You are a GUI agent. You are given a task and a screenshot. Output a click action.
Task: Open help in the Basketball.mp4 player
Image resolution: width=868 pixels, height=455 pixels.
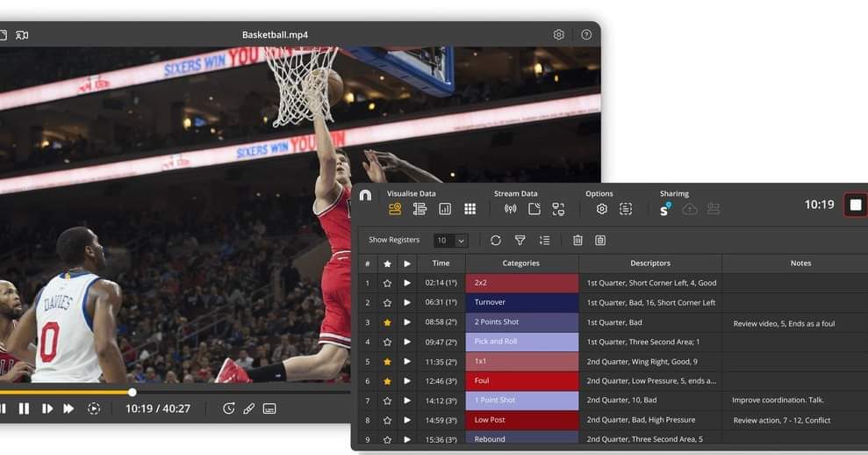tap(586, 35)
